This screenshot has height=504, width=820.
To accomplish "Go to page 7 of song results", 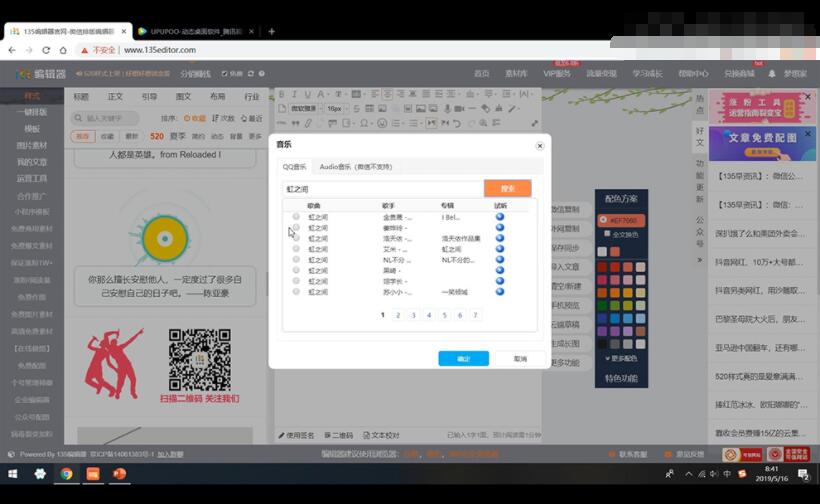I will (x=475, y=315).
